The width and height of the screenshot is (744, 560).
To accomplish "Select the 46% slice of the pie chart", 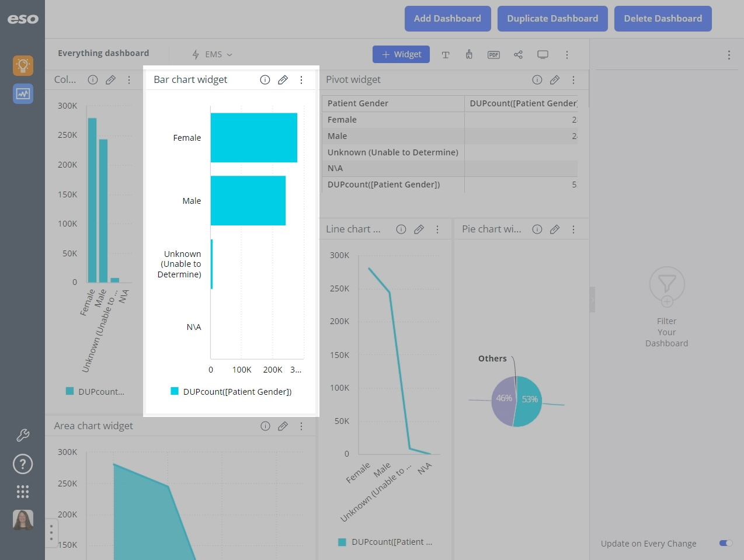I will (x=503, y=401).
